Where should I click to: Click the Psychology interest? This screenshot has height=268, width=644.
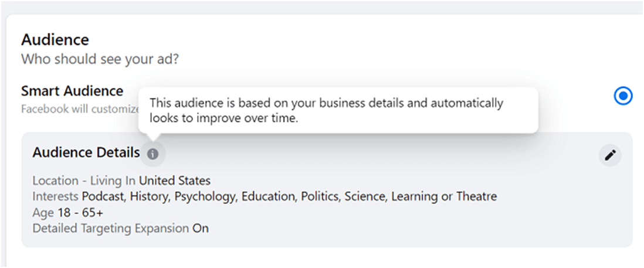(206, 196)
